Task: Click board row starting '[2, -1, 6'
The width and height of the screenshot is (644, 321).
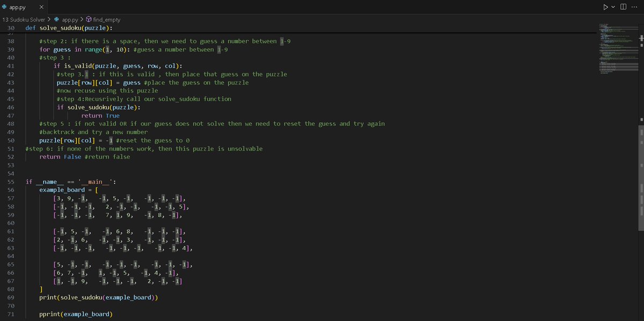Action: click(119, 240)
